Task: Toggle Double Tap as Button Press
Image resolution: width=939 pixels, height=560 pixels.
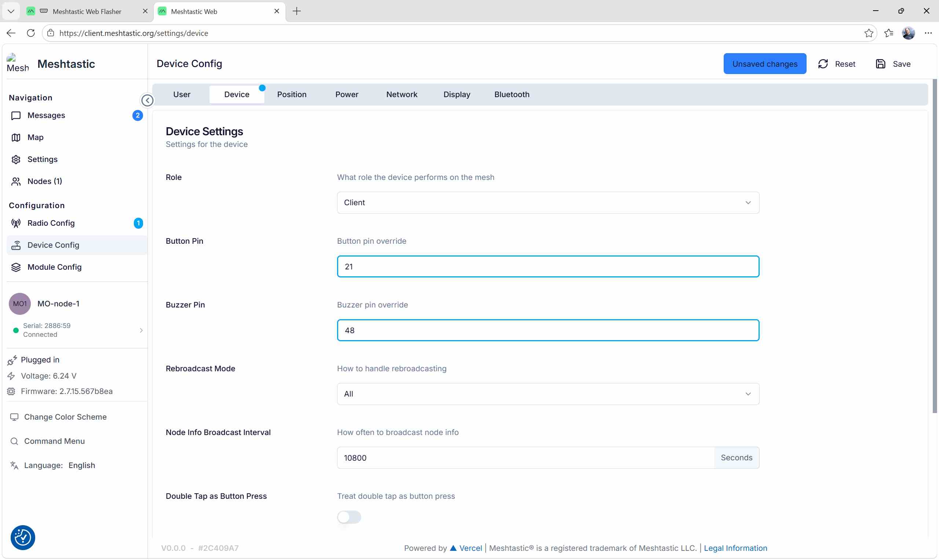Action: point(349,517)
